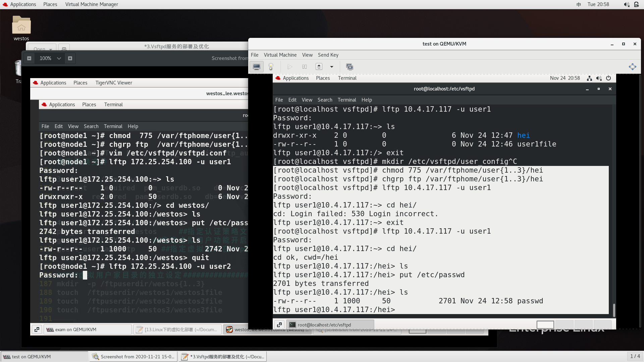Click the pause virtual machine button
Viewport: 644px width, 362px height.
[x=304, y=67]
